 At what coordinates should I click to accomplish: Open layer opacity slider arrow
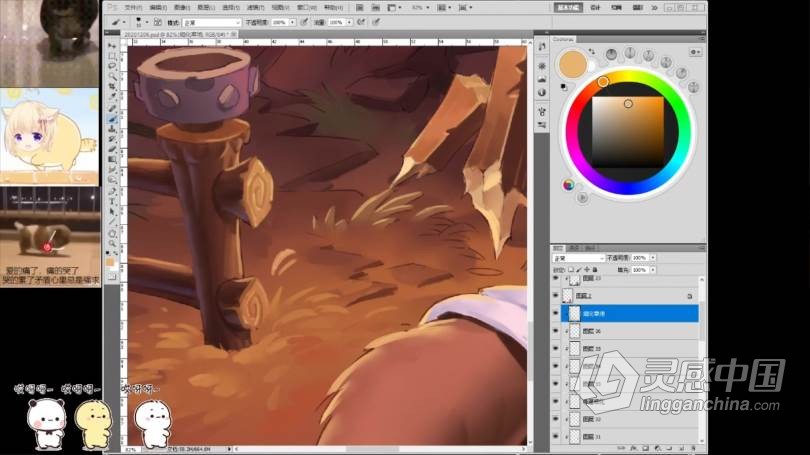[652, 258]
